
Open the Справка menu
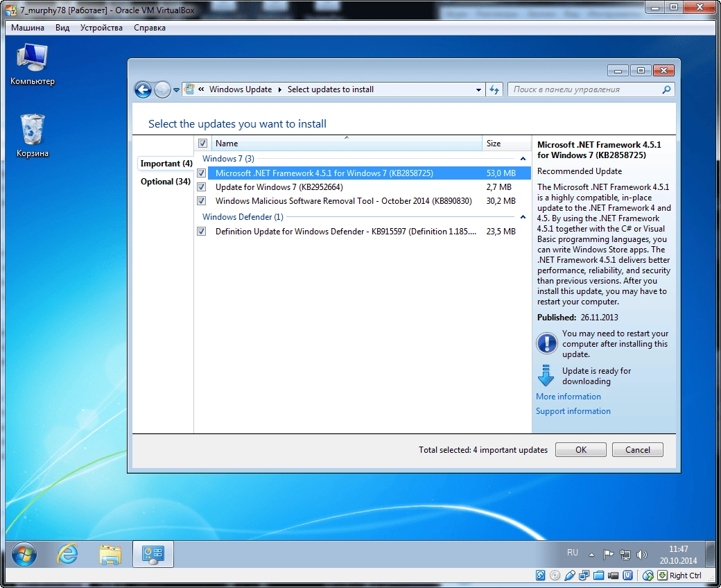coord(150,28)
